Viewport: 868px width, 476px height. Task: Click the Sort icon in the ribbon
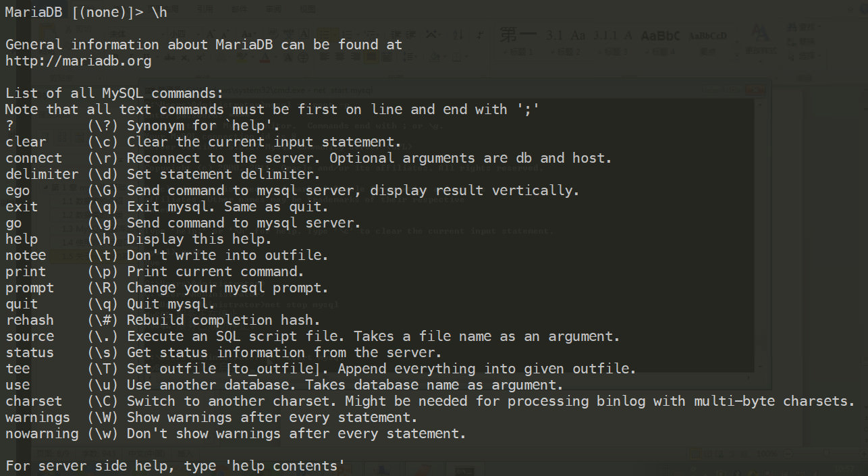pos(458,34)
